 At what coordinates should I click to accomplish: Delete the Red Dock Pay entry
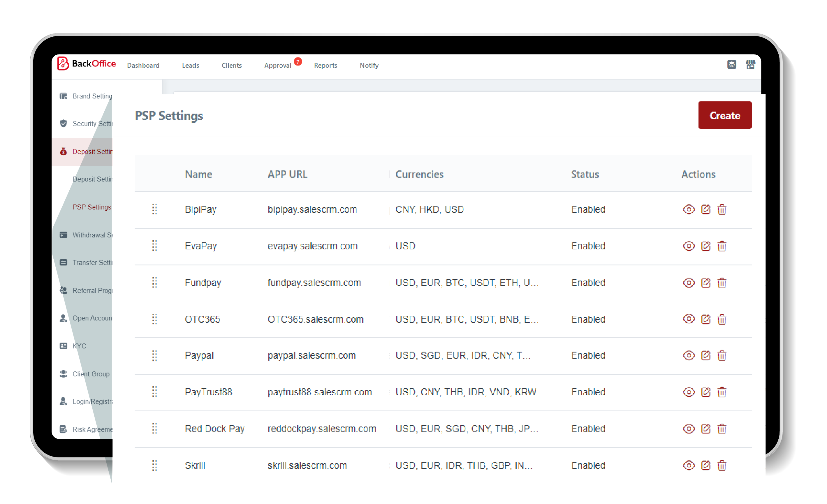click(x=722, y=429)
